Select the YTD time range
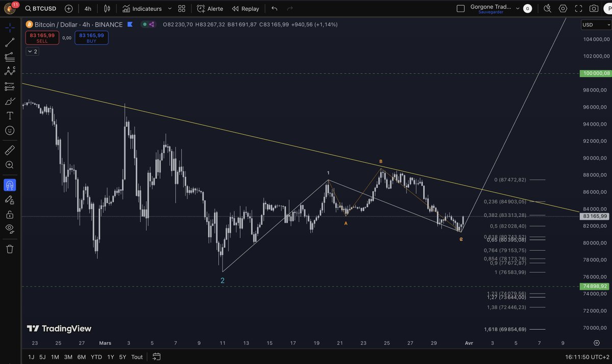The height and width of the screenshot is (364, 612). point(96,357)
